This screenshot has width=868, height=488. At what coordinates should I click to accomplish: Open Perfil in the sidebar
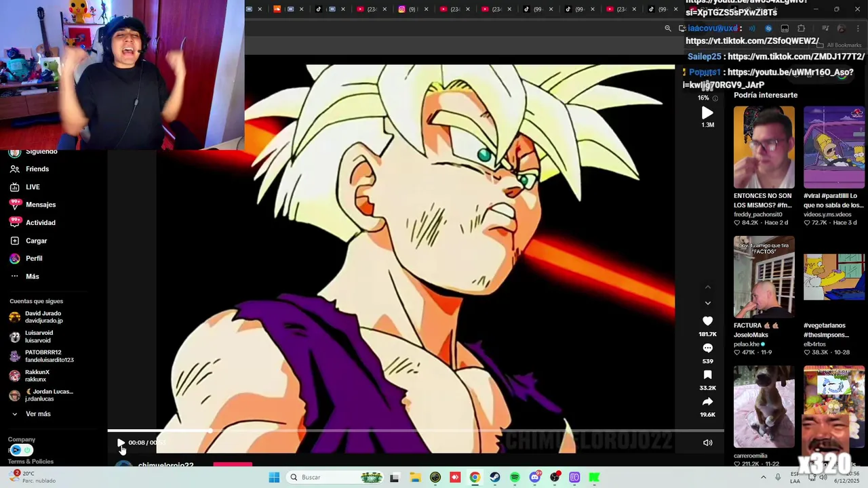[34, 258]
